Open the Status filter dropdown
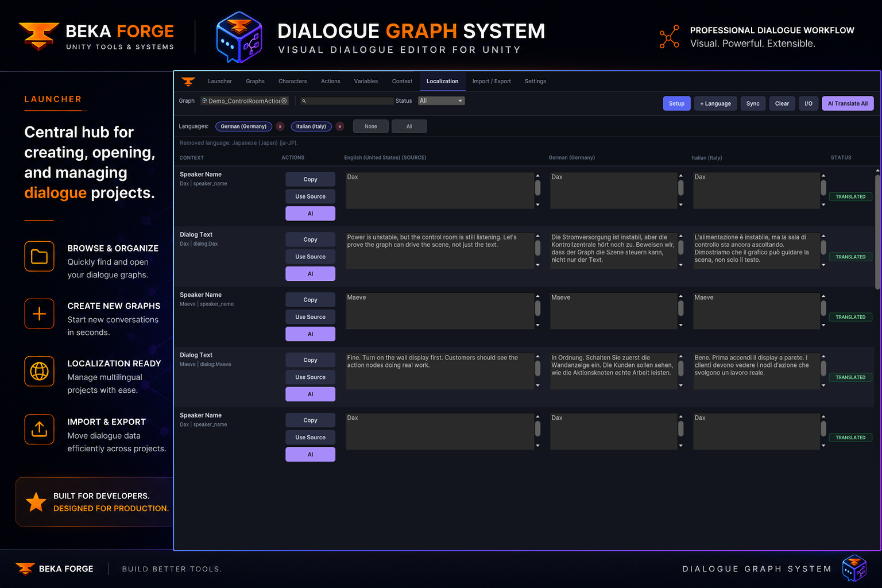The height and width of the screenshot is (588, 882). pos(441,100)
